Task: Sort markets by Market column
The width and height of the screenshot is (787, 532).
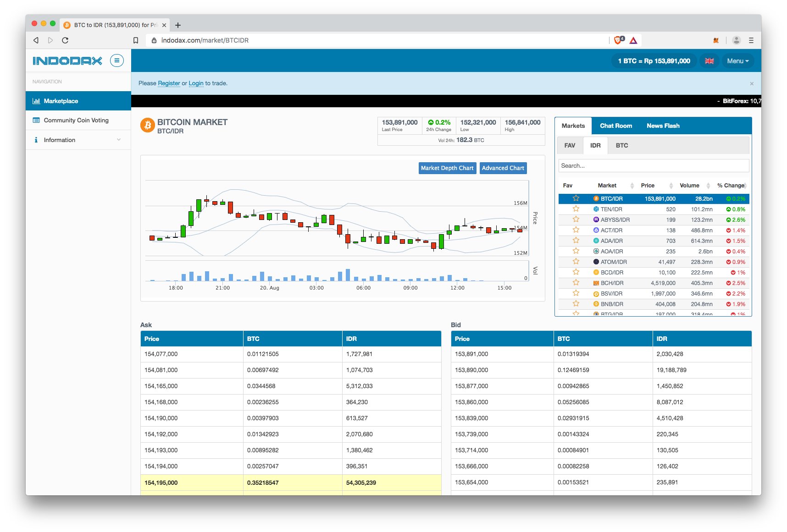Action: tap(615, 186)
